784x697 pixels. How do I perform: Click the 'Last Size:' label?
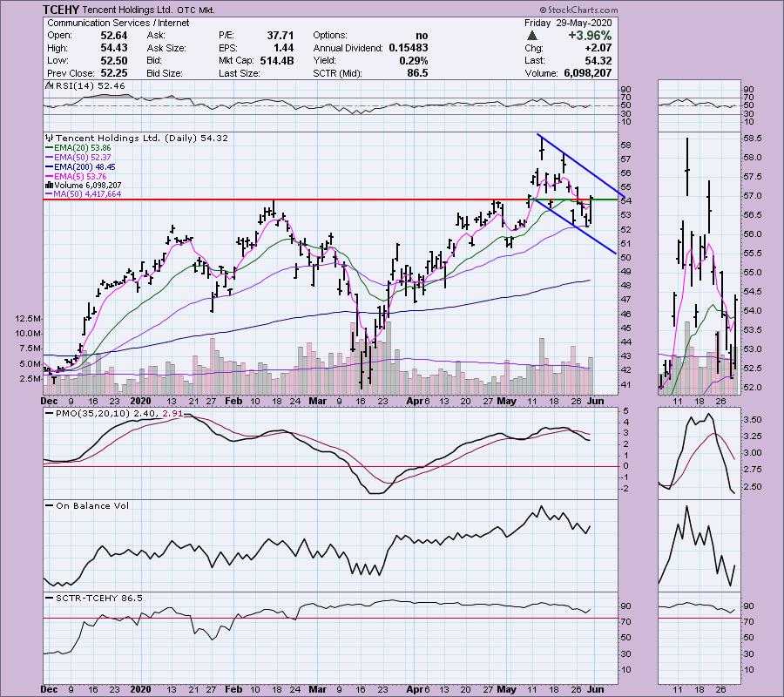(239, 73)
